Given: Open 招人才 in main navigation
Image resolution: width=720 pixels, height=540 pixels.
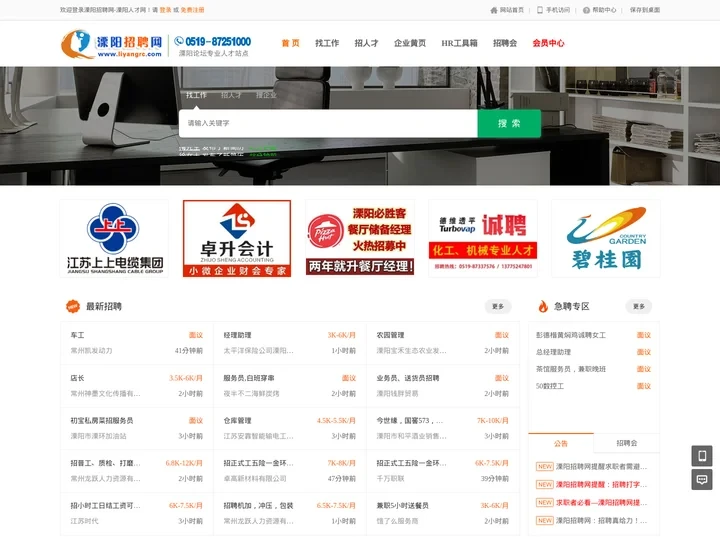Looking at the screenshot, I should [x=366, y=43].
